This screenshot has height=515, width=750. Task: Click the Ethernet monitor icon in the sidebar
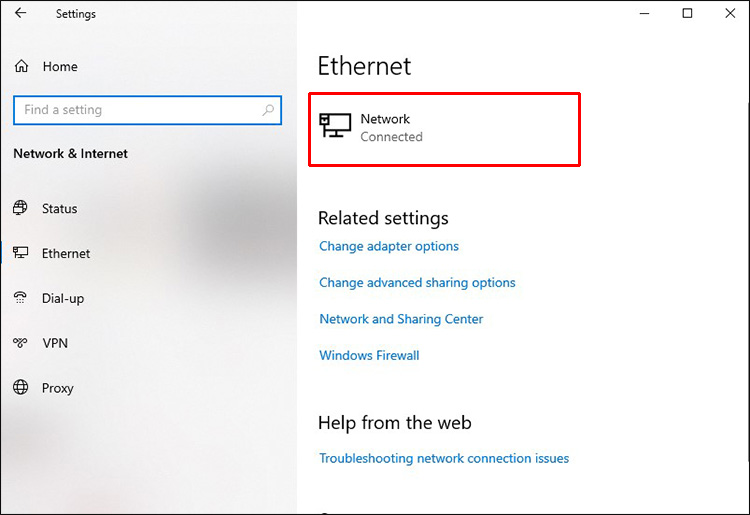pyautogui.click(x=20, y=253)
